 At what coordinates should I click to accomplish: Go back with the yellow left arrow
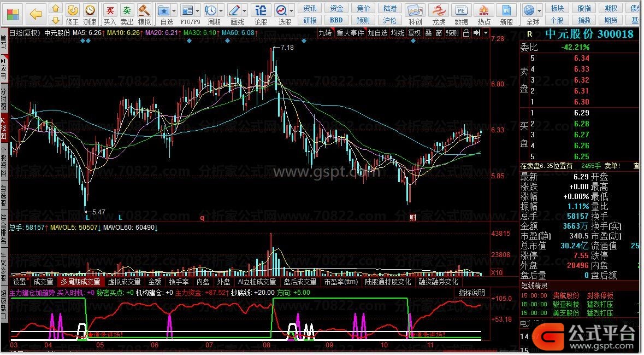[36, 14]
